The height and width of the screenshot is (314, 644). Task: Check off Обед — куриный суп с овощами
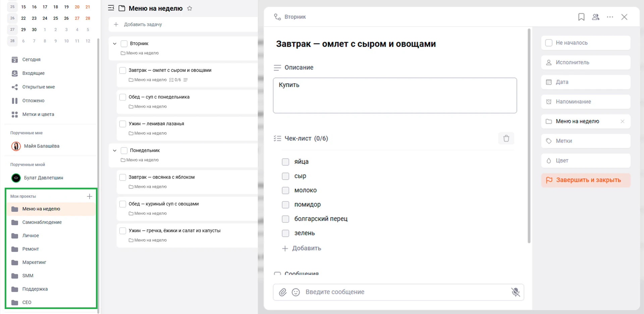coord(123,204)
